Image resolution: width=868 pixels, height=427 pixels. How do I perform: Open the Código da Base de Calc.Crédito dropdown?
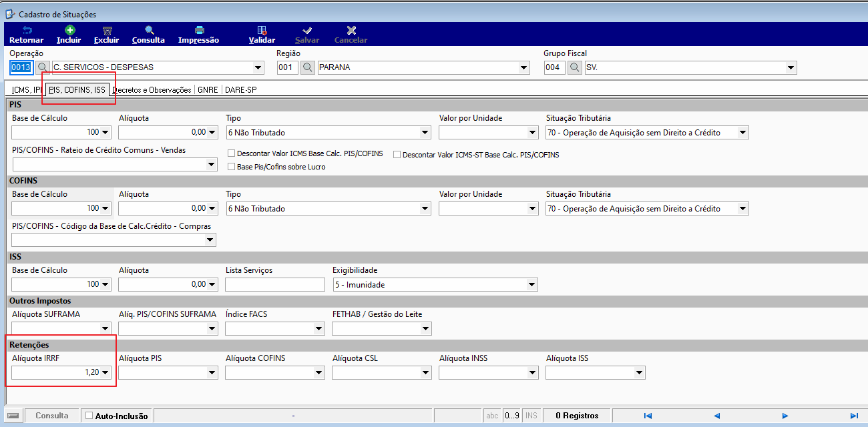212,240
